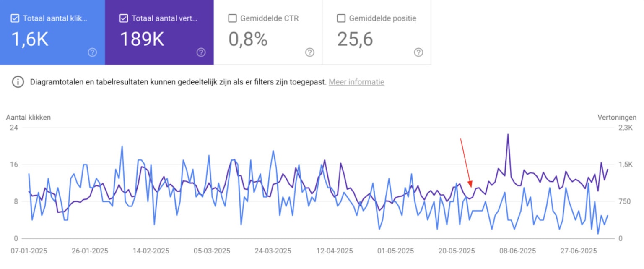Click the help icon on the purple impressions card

point(201,52)
